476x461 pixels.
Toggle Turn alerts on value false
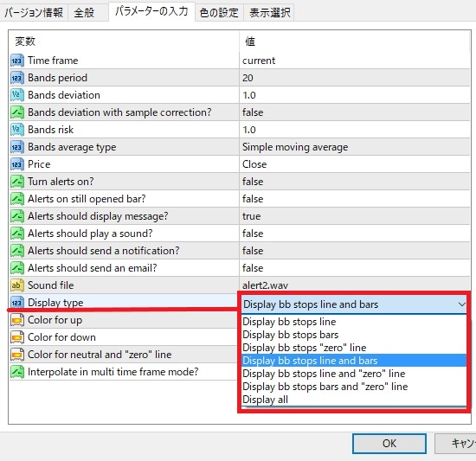coord(355,182)
